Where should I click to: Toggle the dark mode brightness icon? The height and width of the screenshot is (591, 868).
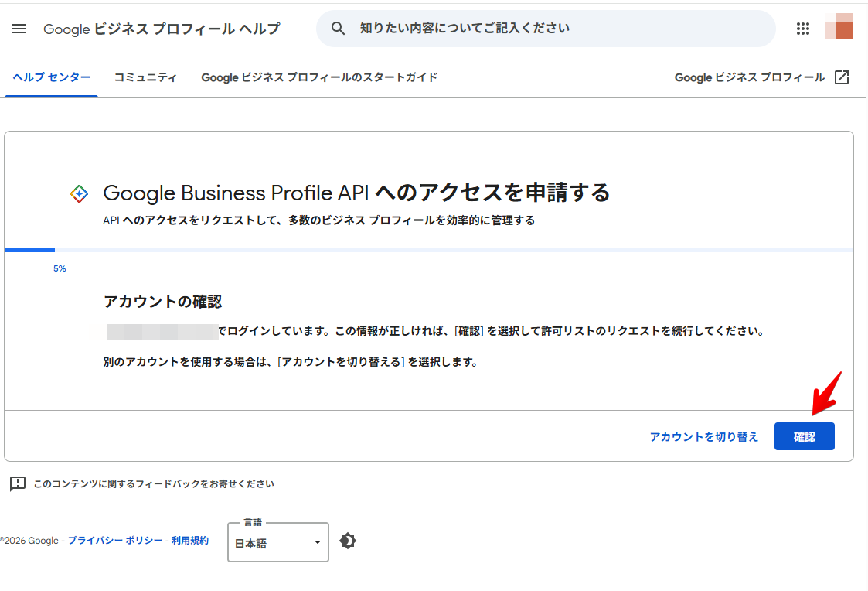[348, 541]
